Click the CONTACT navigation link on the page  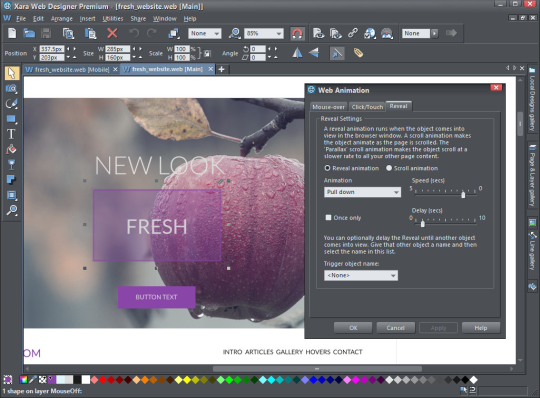click(347, 352)
